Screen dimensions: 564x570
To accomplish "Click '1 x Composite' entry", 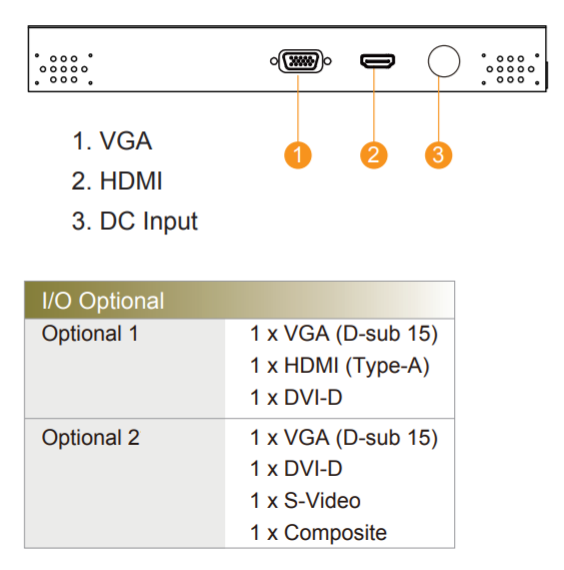I will pyautogui.click(x=318, y=533).
